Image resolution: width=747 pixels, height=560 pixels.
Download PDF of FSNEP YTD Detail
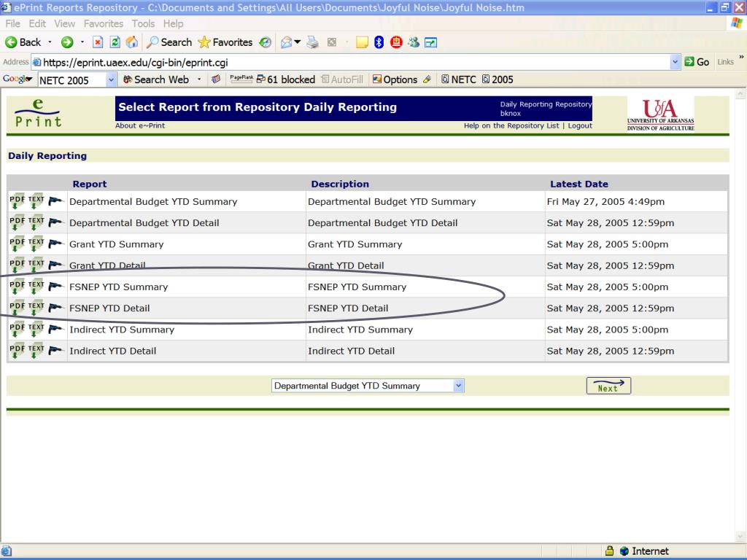tap(18, 308)
